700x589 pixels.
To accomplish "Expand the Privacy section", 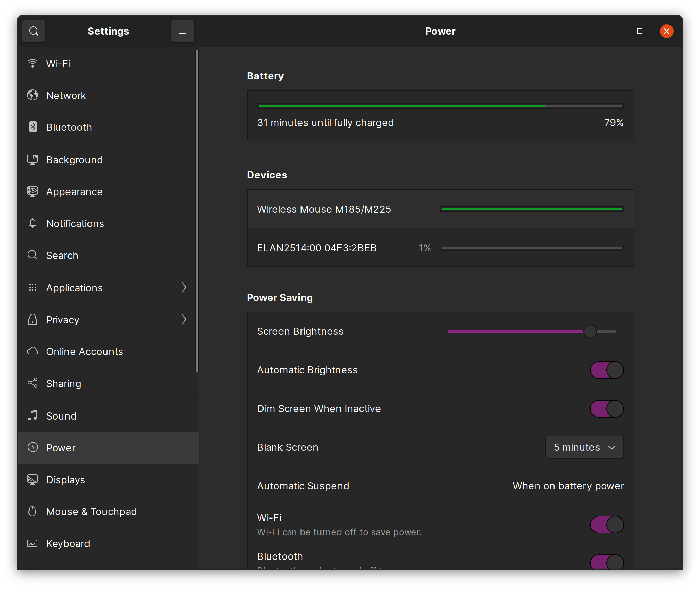I will coord(184,319).
